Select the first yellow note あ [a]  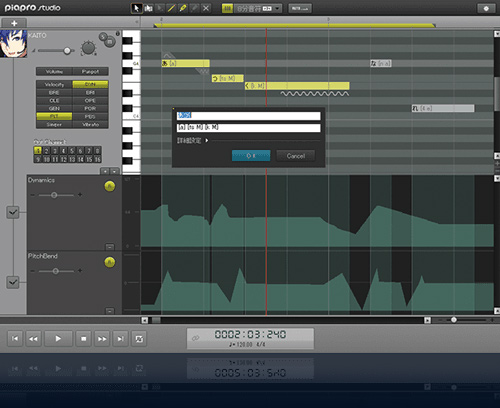pyautogui.click(x=185, y=63)
